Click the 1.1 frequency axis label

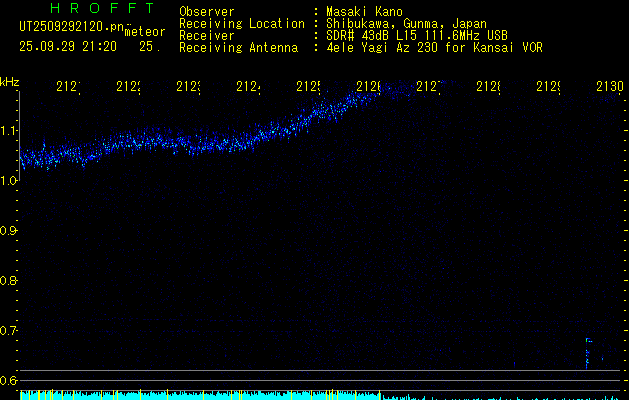(9, 131)
